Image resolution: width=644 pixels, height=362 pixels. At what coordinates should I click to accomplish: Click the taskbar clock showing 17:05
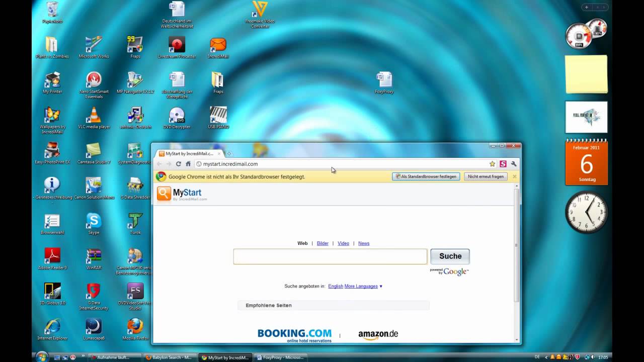click(603, 357)
